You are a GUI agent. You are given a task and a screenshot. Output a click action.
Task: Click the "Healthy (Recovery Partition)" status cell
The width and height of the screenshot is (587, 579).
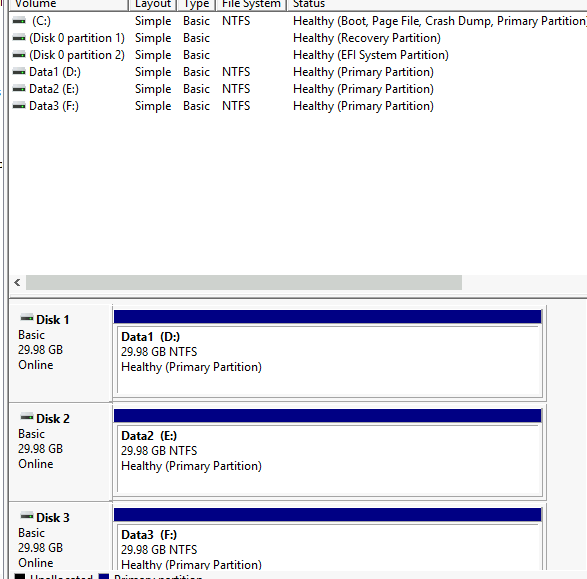pos(367,38)
